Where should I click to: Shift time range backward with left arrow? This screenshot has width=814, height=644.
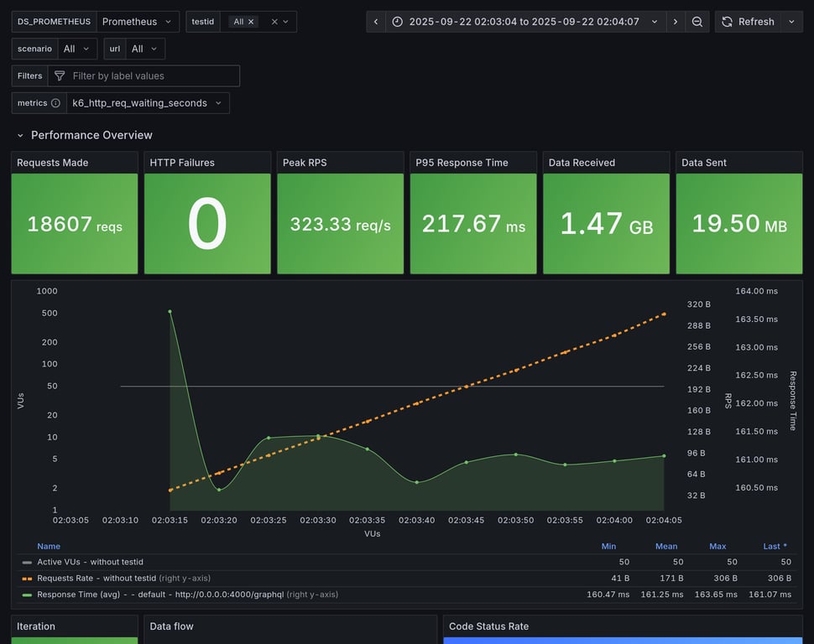(376, 22)
